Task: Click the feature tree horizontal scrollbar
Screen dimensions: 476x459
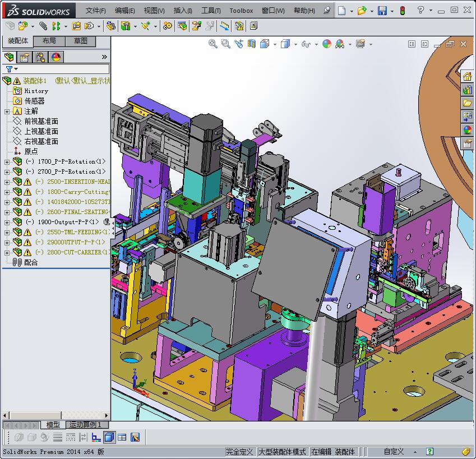Action: click(x=56, y=415)
